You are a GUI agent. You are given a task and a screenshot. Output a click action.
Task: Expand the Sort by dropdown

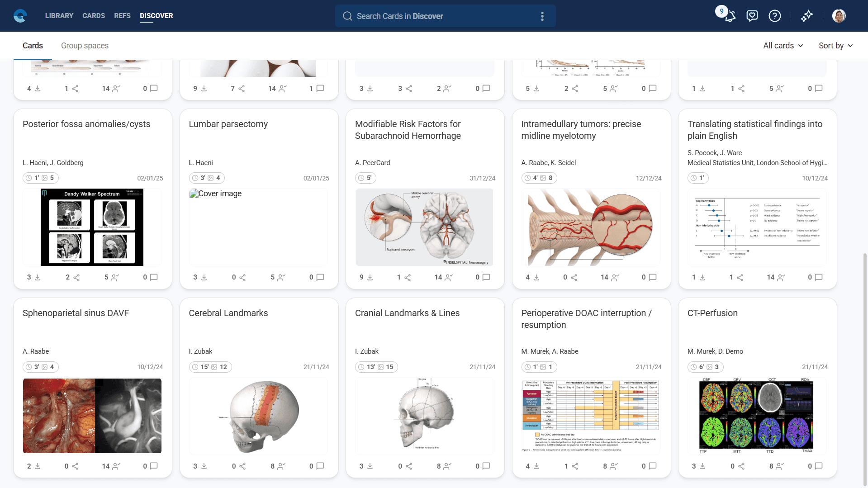835,46
